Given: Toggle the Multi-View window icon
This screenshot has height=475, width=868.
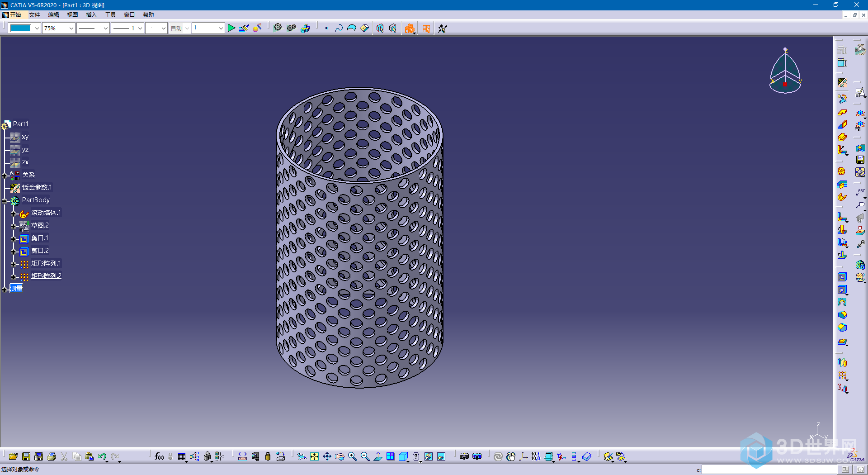Looking at the screenshot, I should tap(391, 456).
